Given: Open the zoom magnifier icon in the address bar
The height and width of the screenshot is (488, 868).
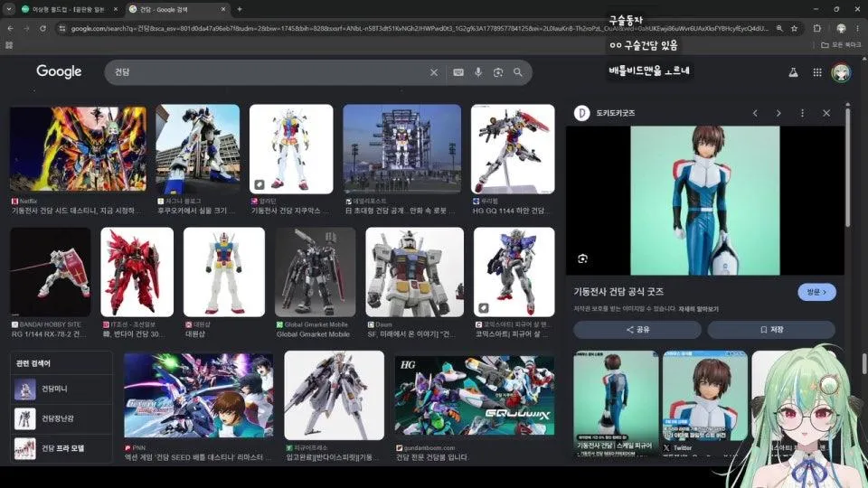Looking at the screenshot, I should click(x=779, y=28).
